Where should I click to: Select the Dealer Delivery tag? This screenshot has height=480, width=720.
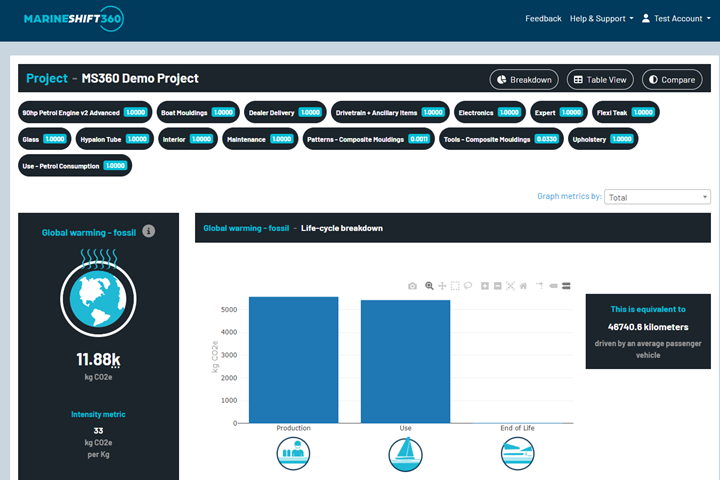point(285,113)
